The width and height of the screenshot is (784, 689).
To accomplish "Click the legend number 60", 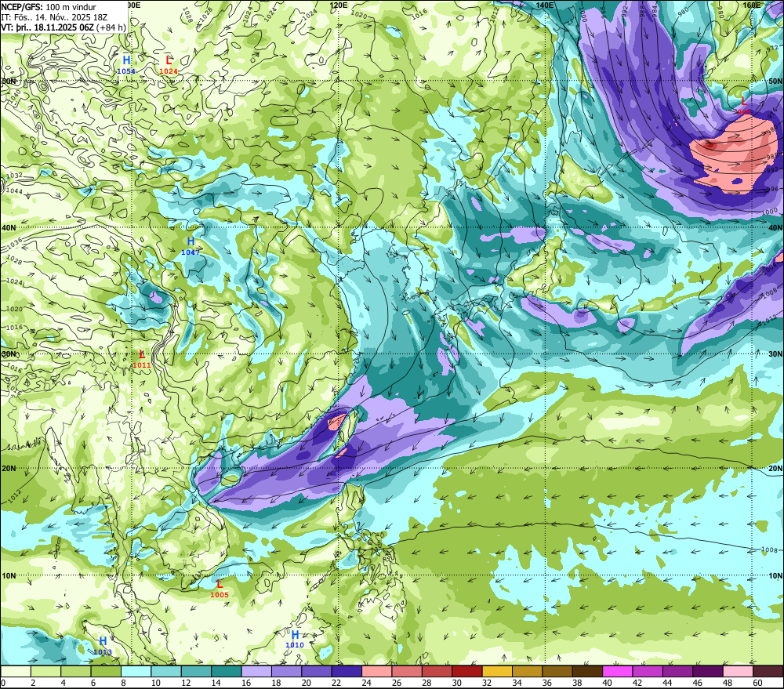I will pyautogui.click(x=757, y=683).
